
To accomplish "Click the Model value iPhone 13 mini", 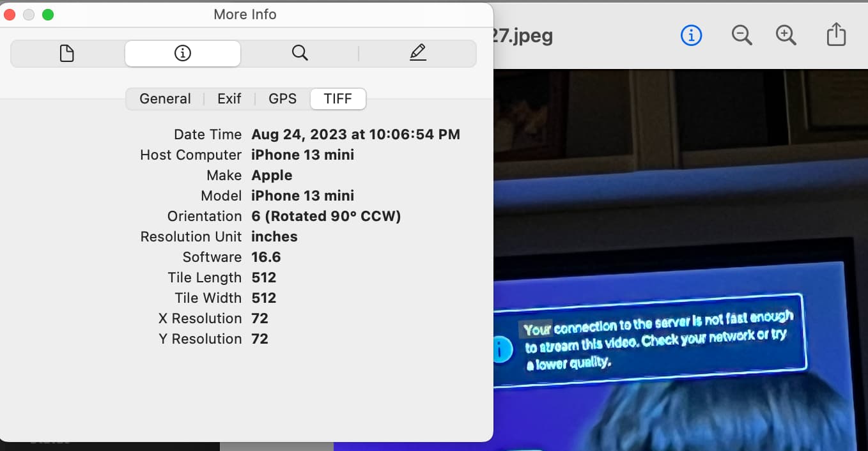I will click(302, 195).
